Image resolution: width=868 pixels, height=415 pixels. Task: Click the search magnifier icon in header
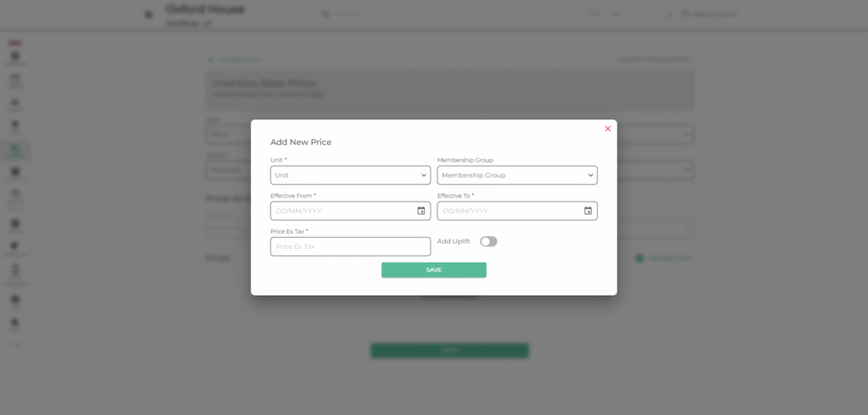[x=325, y=14]
